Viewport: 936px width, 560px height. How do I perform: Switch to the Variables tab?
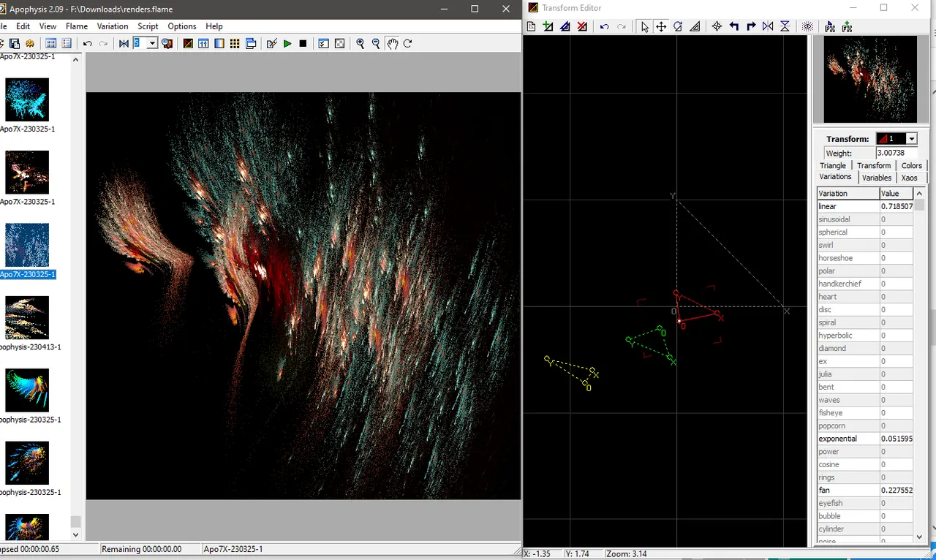[877, 178]
